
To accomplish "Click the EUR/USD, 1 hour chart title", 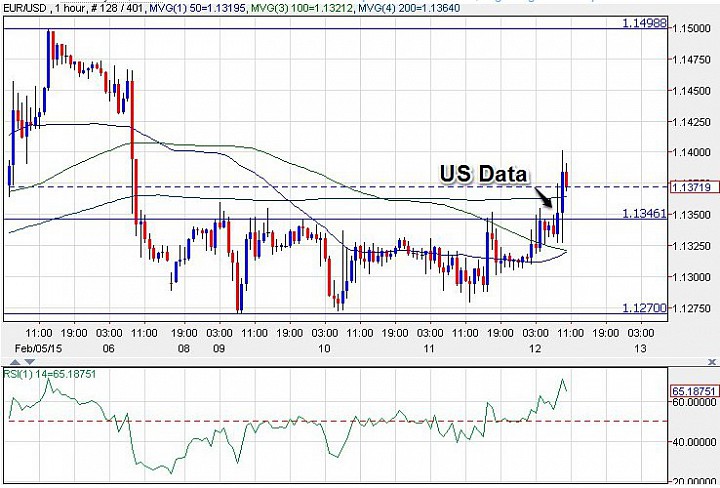I will tap(44, 8).
